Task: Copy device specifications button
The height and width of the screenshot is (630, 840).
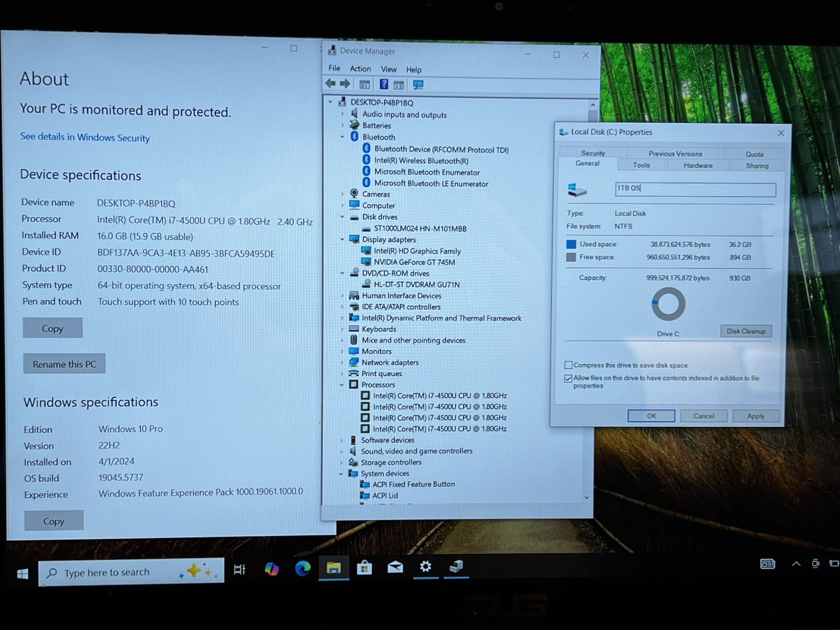Action: click(x=52, y=328)
